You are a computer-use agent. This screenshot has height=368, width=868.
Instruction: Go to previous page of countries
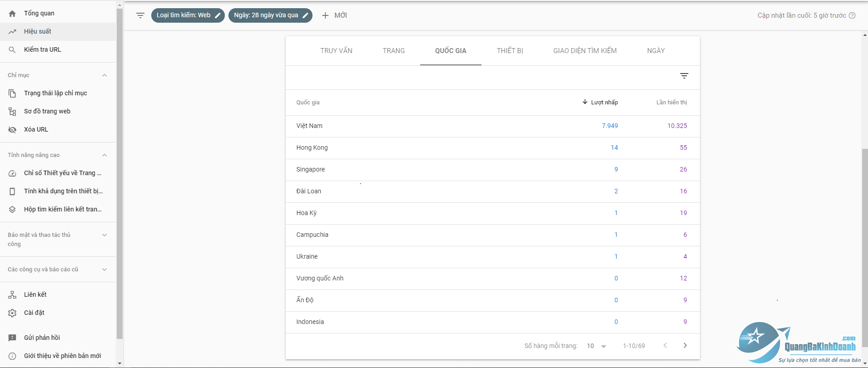[x=665, y=345]
